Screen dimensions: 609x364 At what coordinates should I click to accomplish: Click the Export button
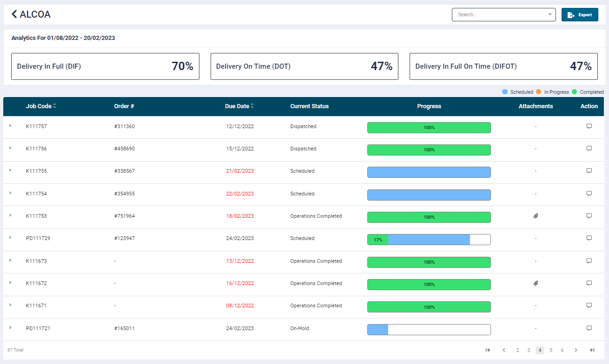[580, 15]
